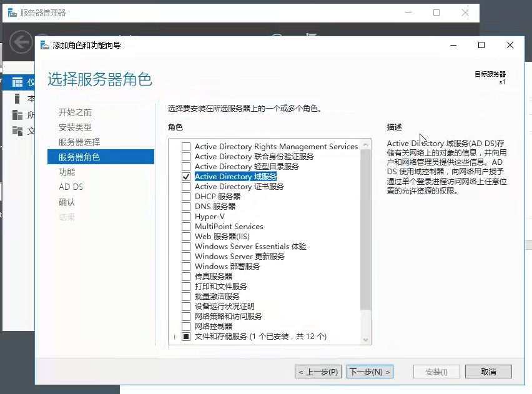Check 传真服务器 role box

tap(186, 276)
